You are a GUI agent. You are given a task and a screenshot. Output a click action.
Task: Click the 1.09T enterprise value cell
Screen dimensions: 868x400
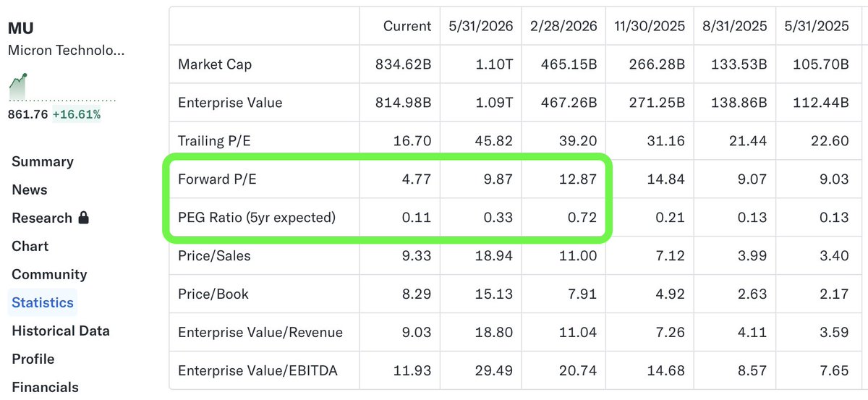click(x=495, y=103)
